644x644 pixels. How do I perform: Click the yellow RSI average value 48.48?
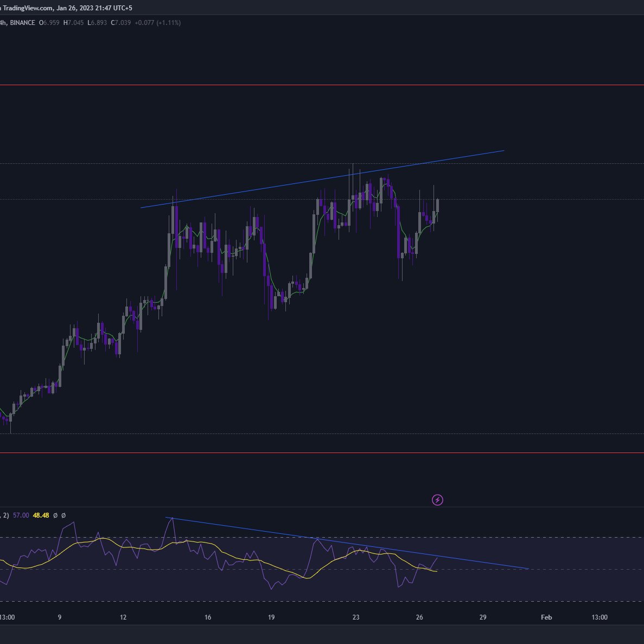[41, 515]
